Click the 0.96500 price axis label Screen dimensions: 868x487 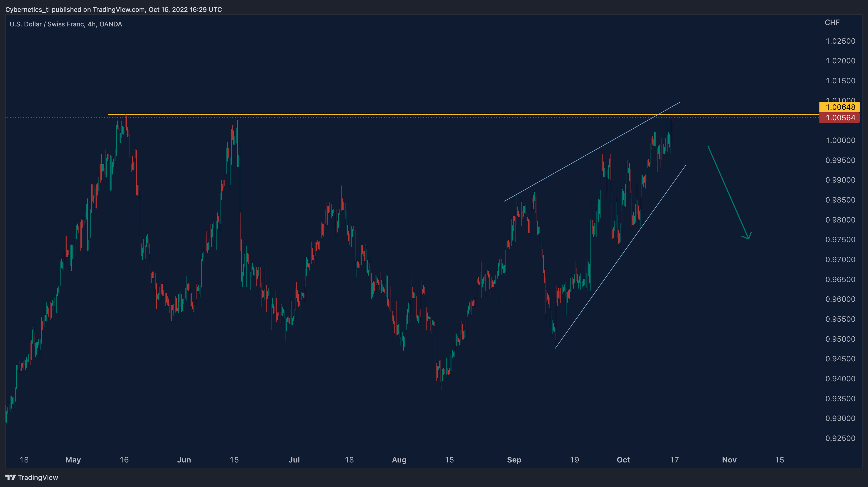point(840,279)
